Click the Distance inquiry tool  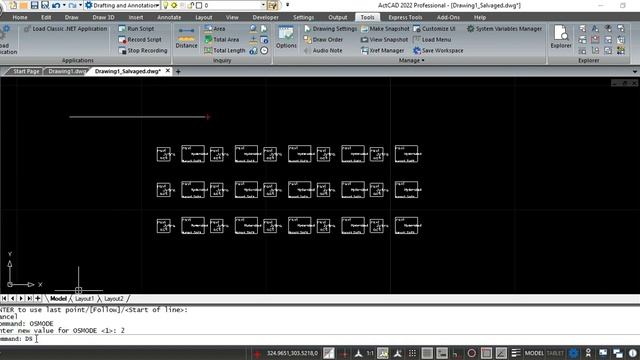186,38
